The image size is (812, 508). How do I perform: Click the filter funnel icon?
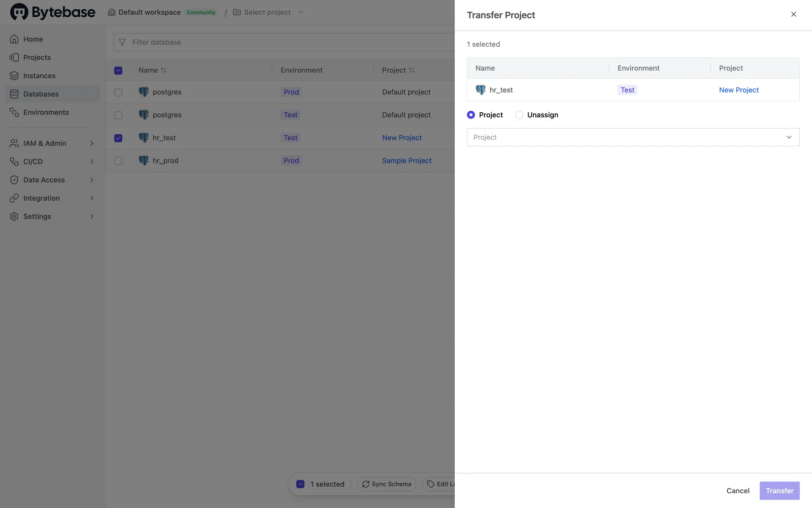coord(122,42)
